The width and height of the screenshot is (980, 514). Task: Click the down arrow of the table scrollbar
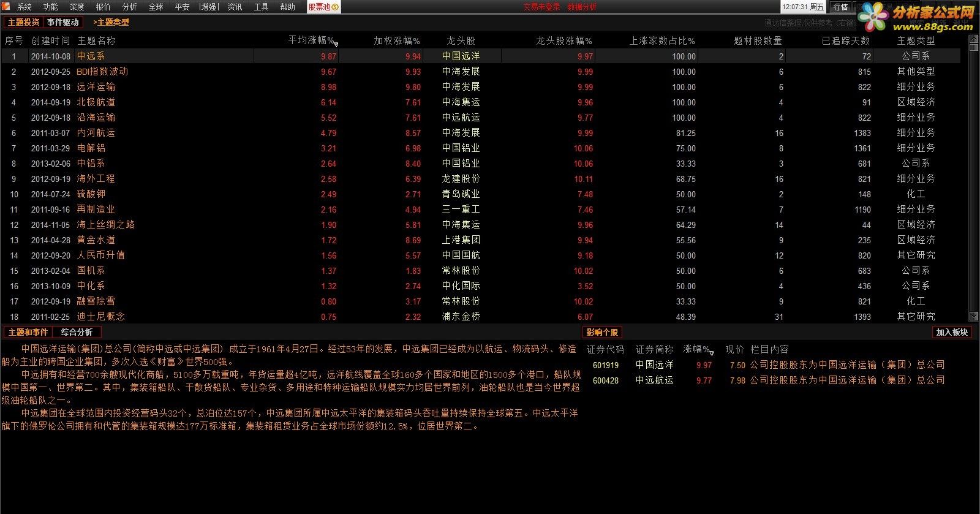point(973,316)
